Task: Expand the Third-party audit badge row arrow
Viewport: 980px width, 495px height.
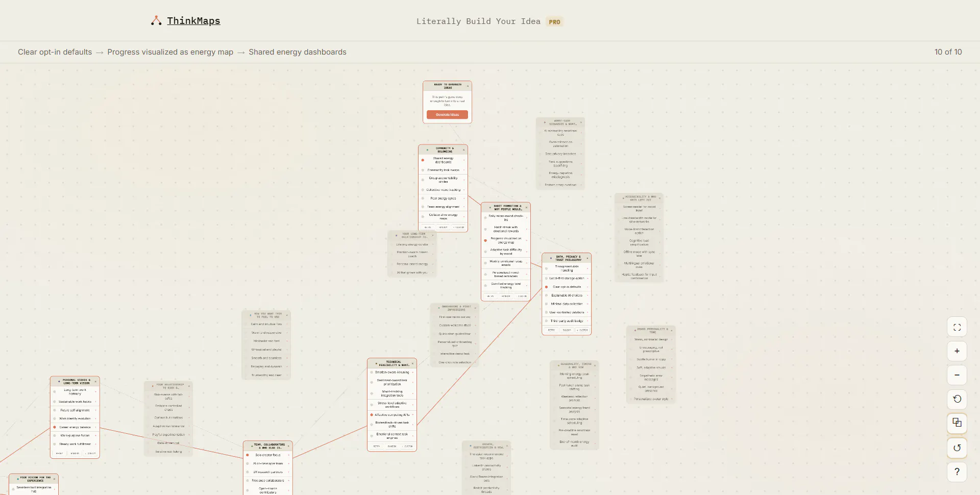Action: click(587, 321)
